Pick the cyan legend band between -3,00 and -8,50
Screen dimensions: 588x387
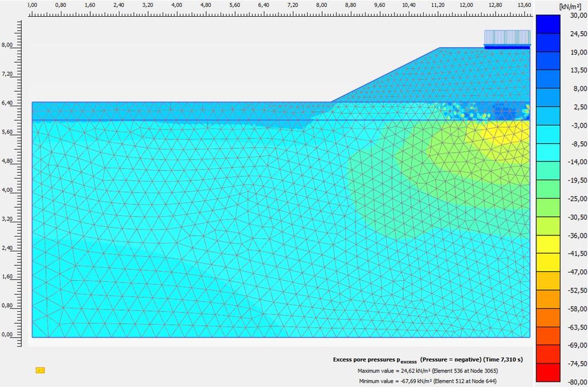[548, 134]
